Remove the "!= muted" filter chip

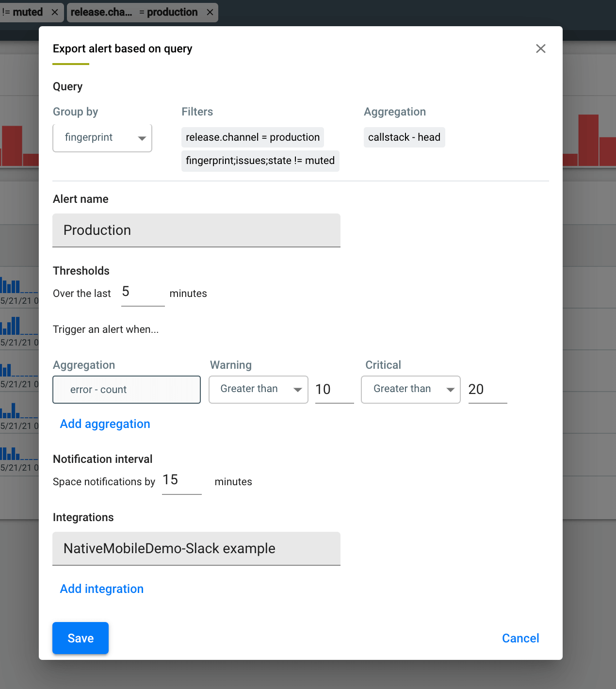55,12
